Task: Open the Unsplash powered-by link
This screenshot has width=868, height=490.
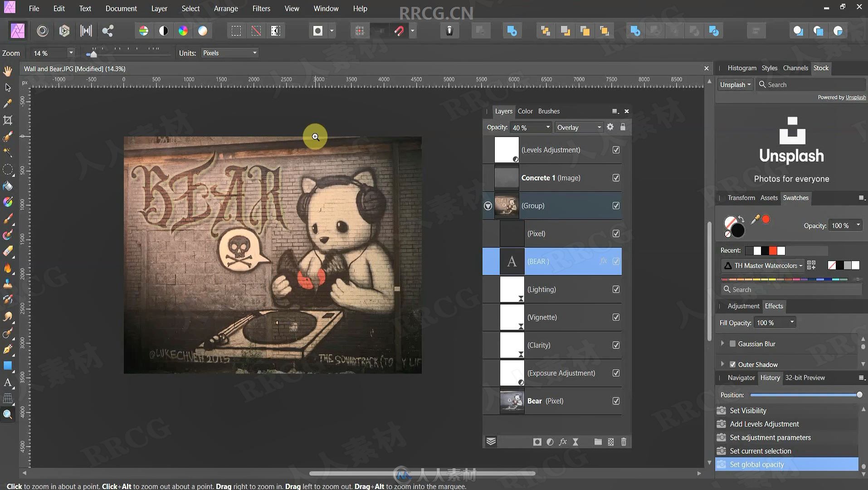Action: coord(856,98)
